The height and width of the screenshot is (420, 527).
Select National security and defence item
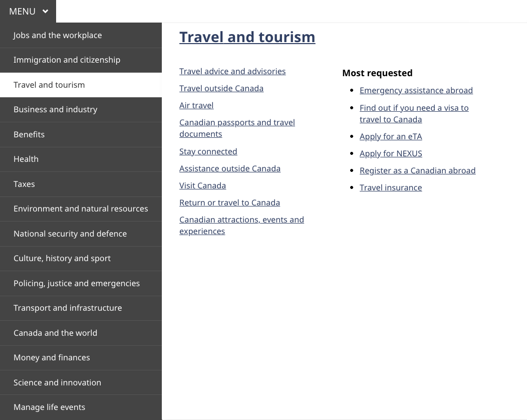tap(81, 234)
